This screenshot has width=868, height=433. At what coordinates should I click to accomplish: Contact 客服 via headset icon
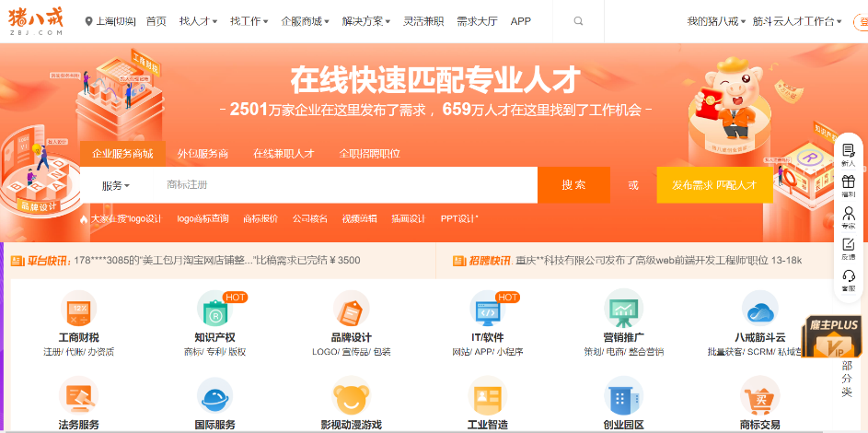848,276
